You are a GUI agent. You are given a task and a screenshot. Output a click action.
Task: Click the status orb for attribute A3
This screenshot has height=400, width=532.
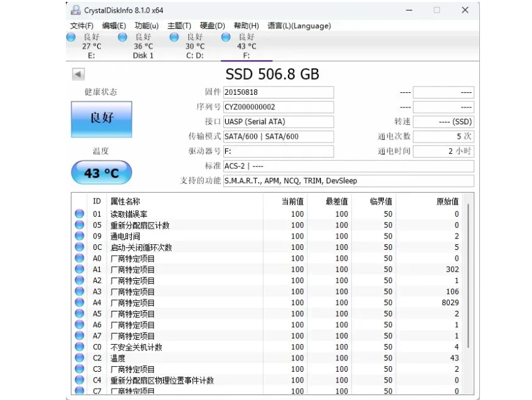click(80, 291)
